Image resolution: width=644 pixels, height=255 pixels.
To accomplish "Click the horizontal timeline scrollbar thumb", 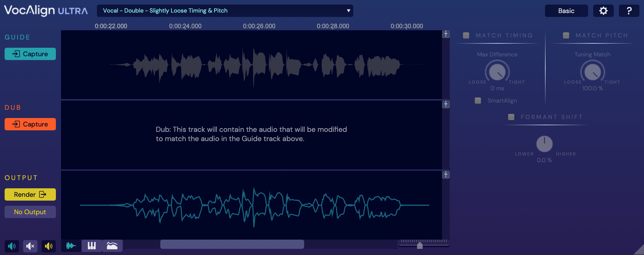I will coord(232,244).
